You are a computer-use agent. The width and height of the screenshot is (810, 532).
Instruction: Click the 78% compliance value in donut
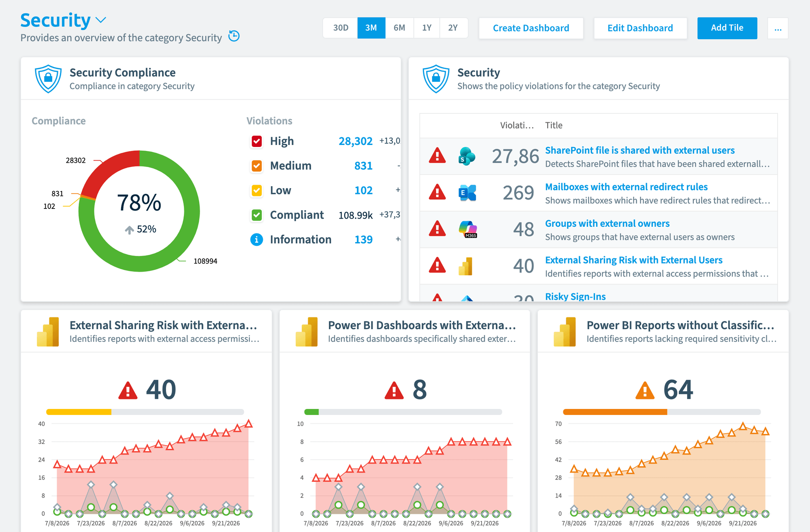tap(139, 202)
